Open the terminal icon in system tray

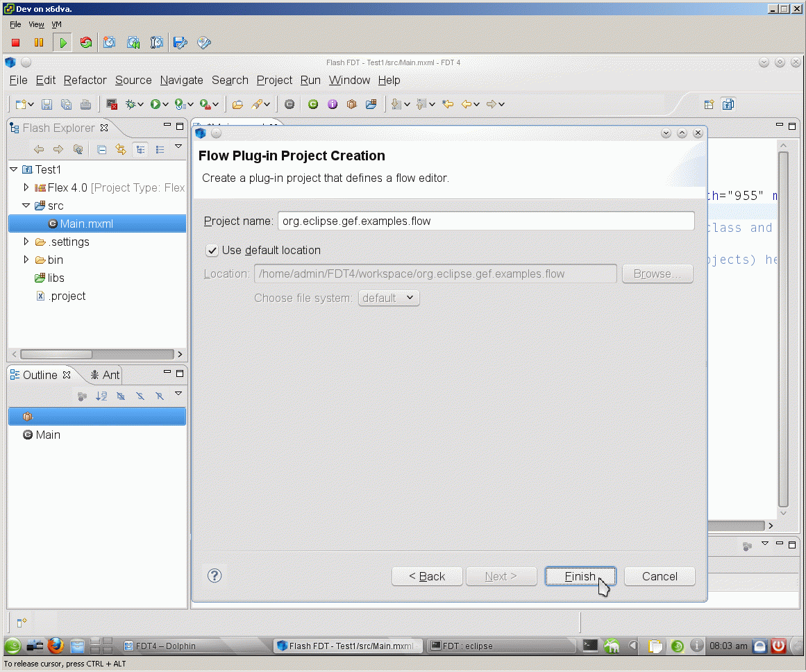coord(590,645)
